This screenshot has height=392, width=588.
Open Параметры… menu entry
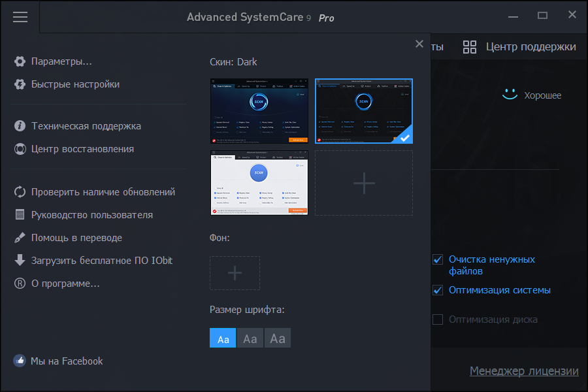click(61, 61)
